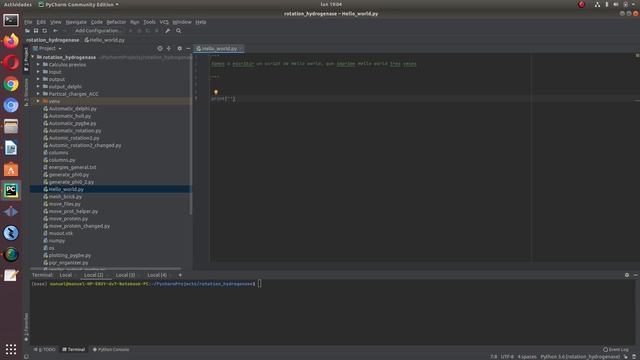Click the locate file target icon

[160, 48]
